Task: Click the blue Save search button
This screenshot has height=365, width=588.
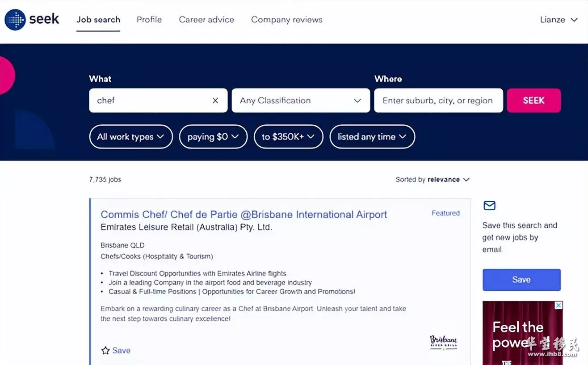Action: (521, 280)
